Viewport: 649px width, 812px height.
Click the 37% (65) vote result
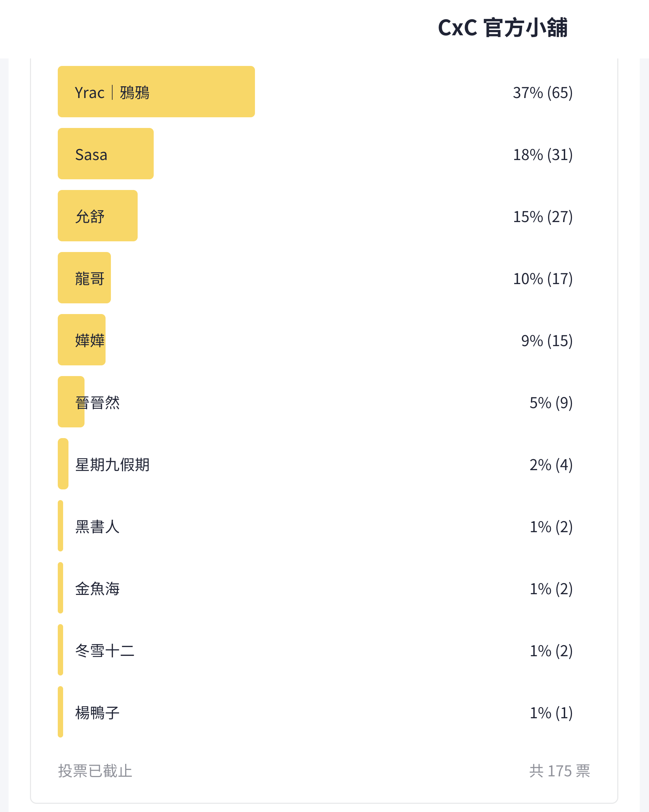pyautogui.click(x=543, y=93)
